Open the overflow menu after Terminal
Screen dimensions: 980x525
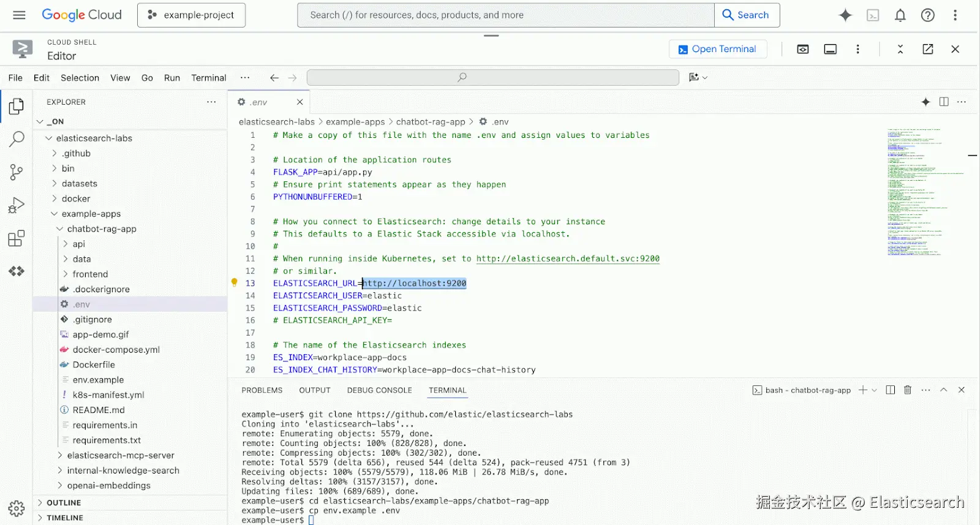click(245, 78)
